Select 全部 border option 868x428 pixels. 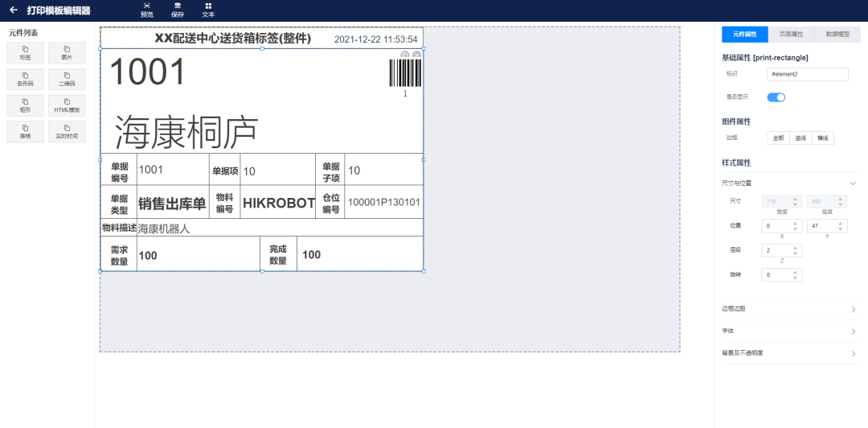(778, 138)
